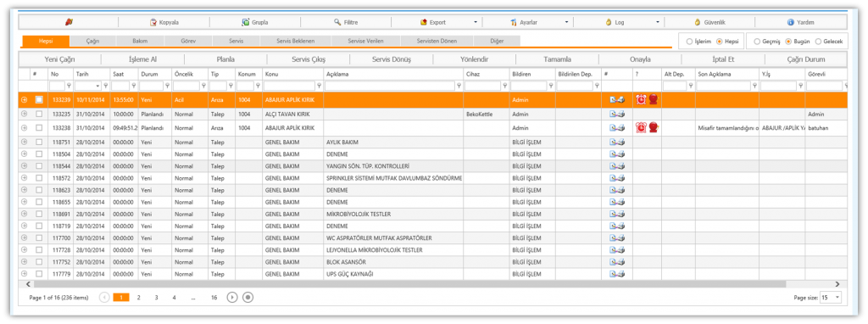Check the checkbox for row 118751

point(39,142)
